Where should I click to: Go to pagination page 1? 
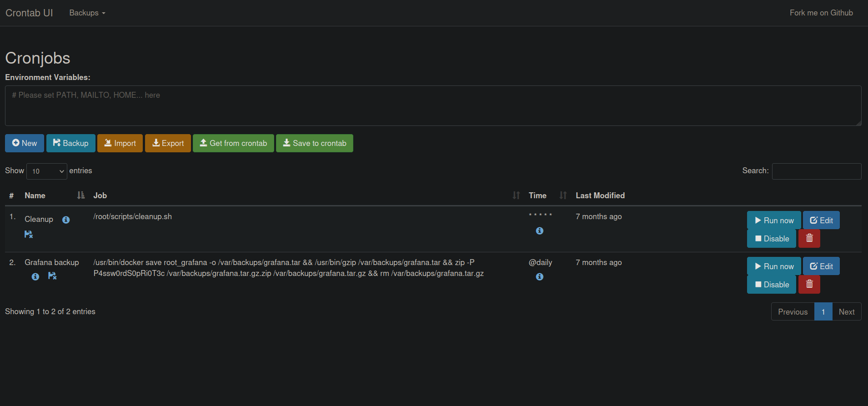[823, 312]
